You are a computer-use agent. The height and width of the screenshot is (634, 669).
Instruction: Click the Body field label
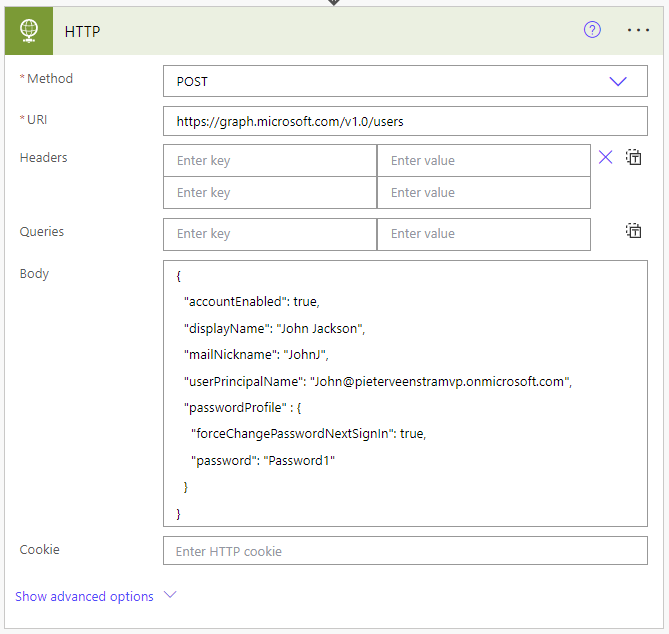coord(34,273)
